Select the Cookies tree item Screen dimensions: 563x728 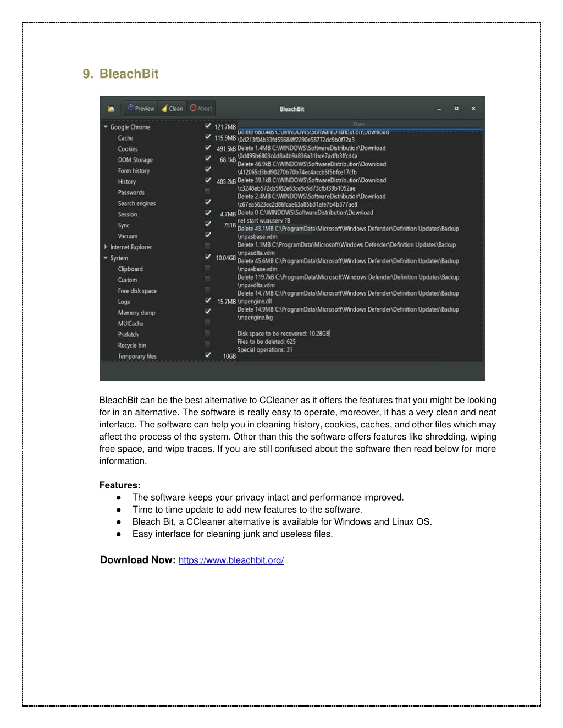(128, 149)
